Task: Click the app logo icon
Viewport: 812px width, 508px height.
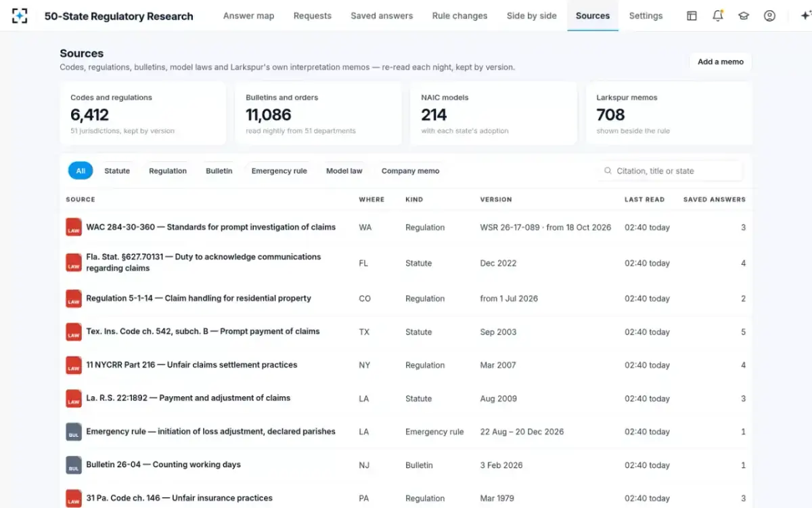Action: 20,16
